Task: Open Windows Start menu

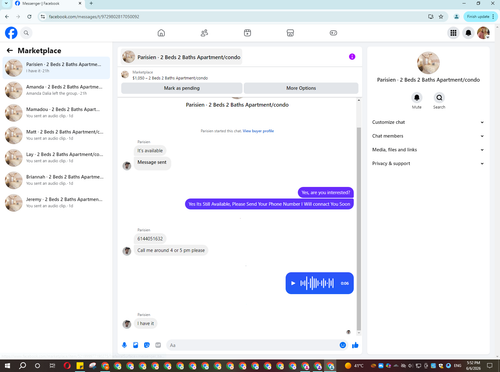Action: click(x=7, y=366)
